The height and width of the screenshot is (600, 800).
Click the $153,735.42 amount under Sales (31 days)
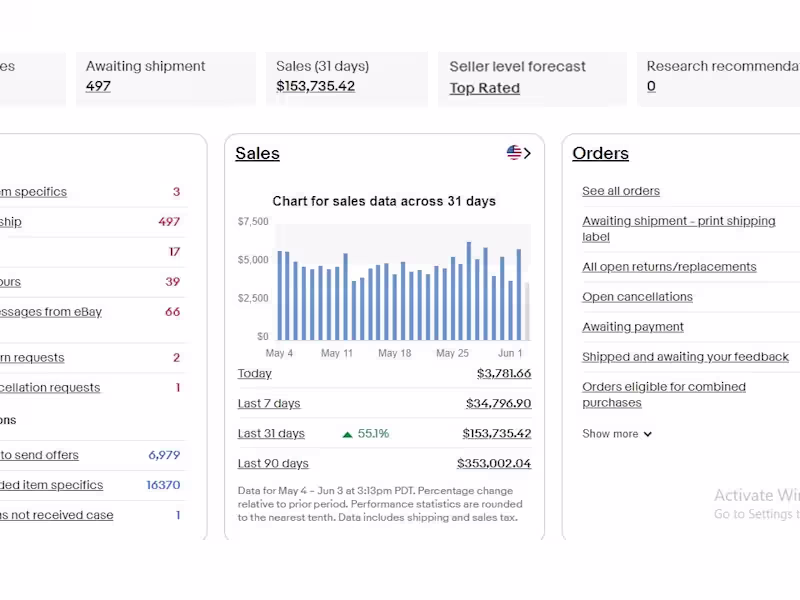click(x=315, y=86)
